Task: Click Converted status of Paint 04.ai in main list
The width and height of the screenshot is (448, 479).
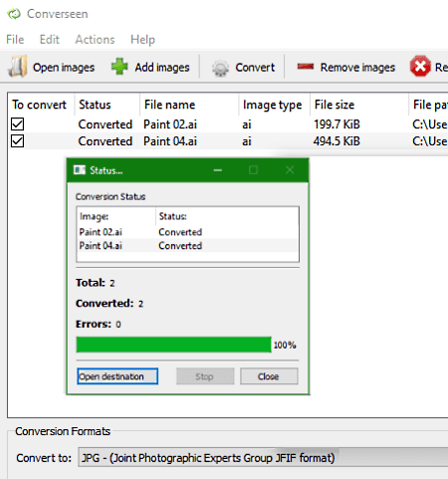Action: (106, 141)
